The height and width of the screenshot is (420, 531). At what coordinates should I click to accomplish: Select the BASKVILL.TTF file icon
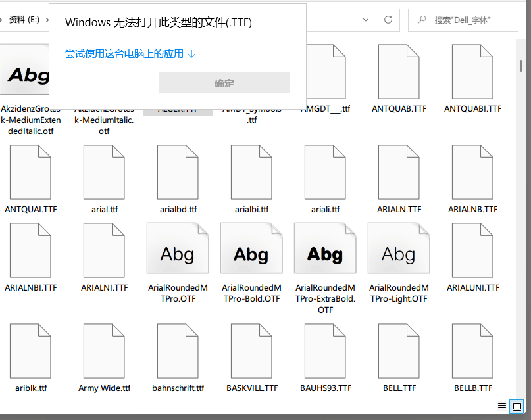click(251, 351)
